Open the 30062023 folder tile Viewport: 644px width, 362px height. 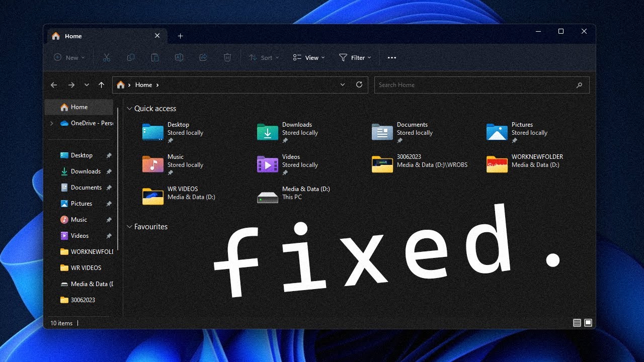click(420, 164)
